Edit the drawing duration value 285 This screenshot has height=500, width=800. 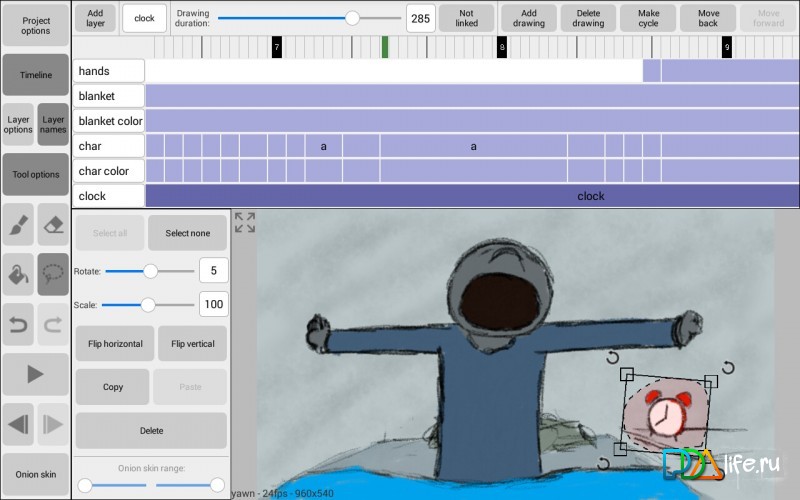pos(420,19)
